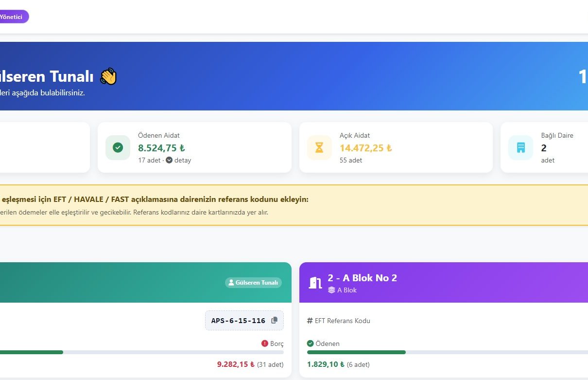Click the 14.472,25 ₺ open dues amount
588x380 pixels.
(x=366, y=148)
